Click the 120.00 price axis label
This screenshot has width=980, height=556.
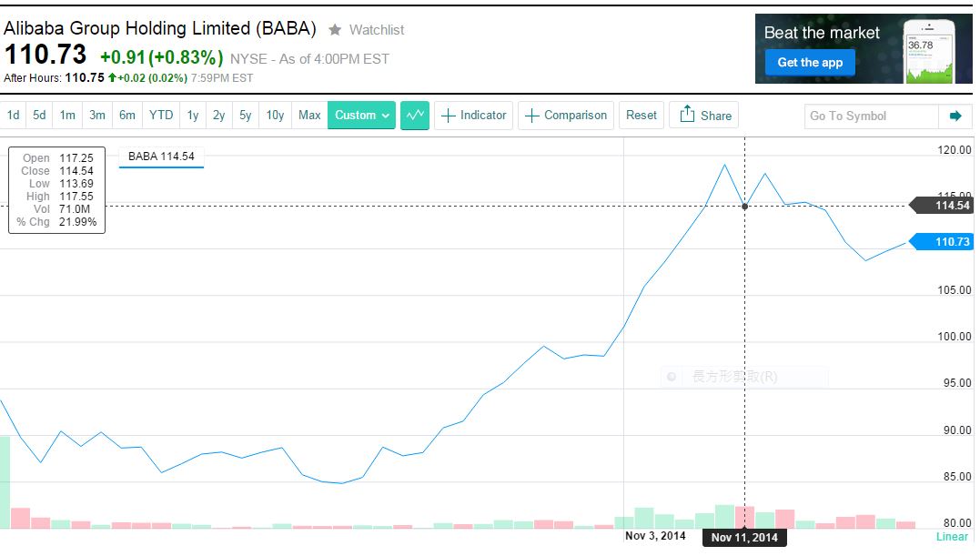[955, 150]
